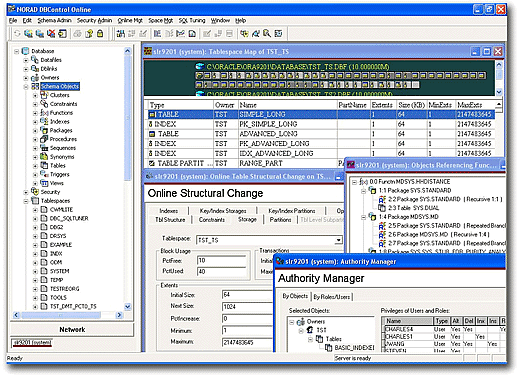Collapse the Tablespaces tree node
The width and height of the screenshot is (520, 378).
(26, 201)
